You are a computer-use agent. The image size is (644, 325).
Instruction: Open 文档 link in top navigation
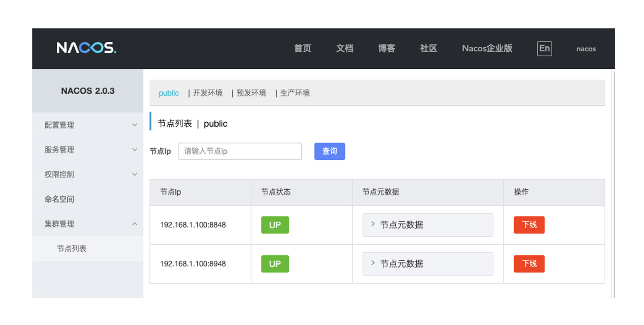(x=345, y=49)
